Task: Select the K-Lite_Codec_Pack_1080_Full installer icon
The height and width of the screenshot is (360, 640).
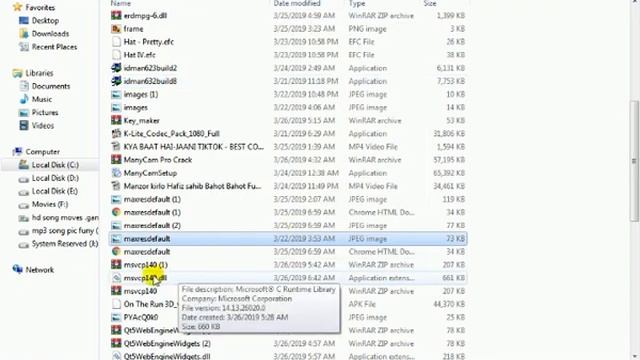Action: (x=116, y=133)
